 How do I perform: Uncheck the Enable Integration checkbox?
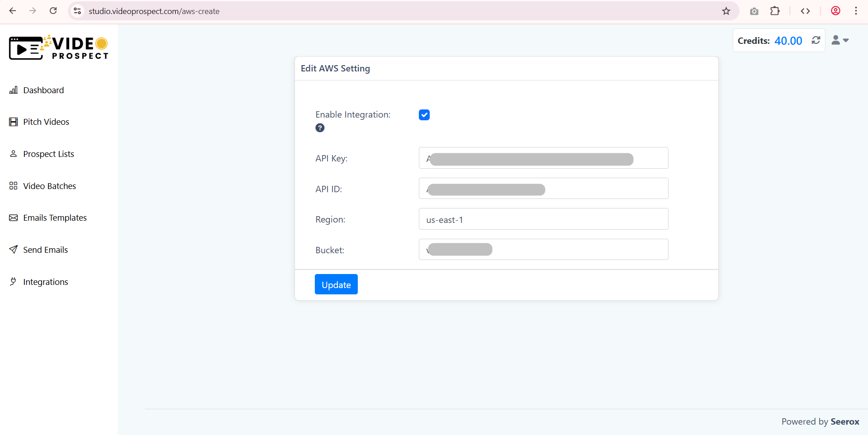tap(424, 115)
